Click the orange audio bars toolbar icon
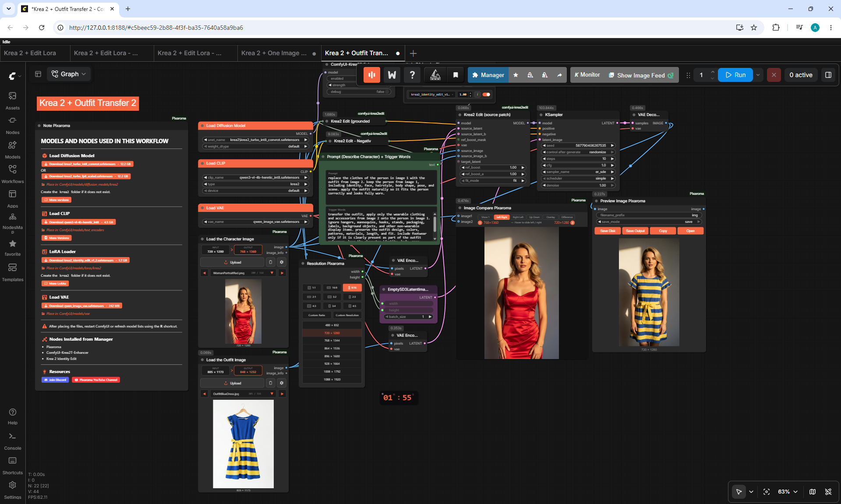This screenshot has width=841, height=504. tap(371, 75)
